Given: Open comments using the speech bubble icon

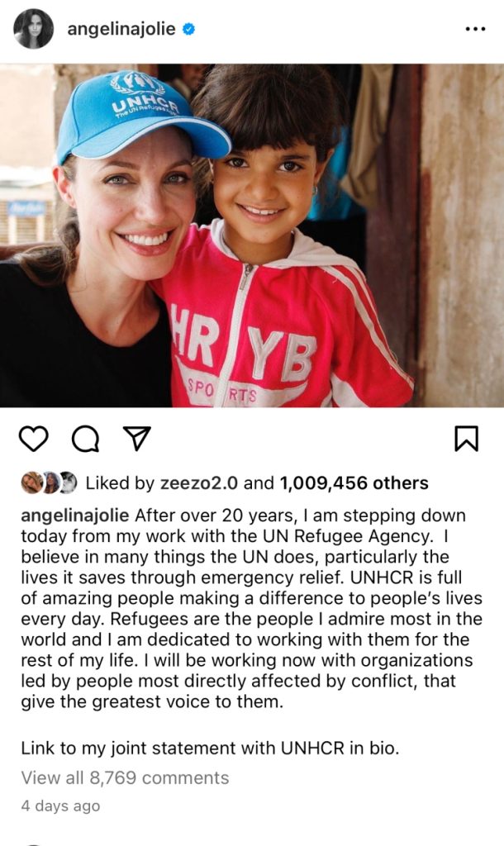Looking at the screenshot, I should click(x=84, y=440).
